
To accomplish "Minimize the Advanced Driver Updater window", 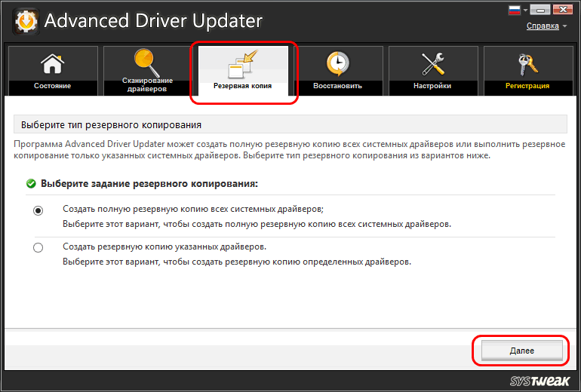I will click(541, 10).
